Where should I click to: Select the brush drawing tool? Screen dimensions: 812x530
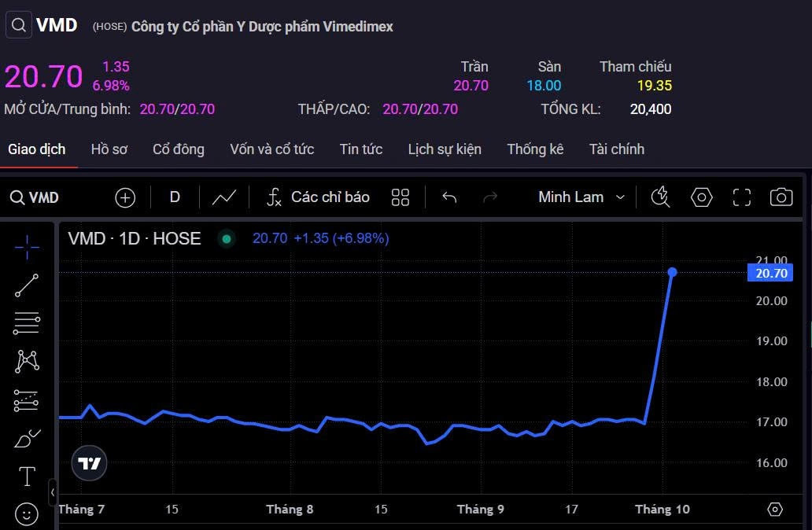(x=27, y=439)
